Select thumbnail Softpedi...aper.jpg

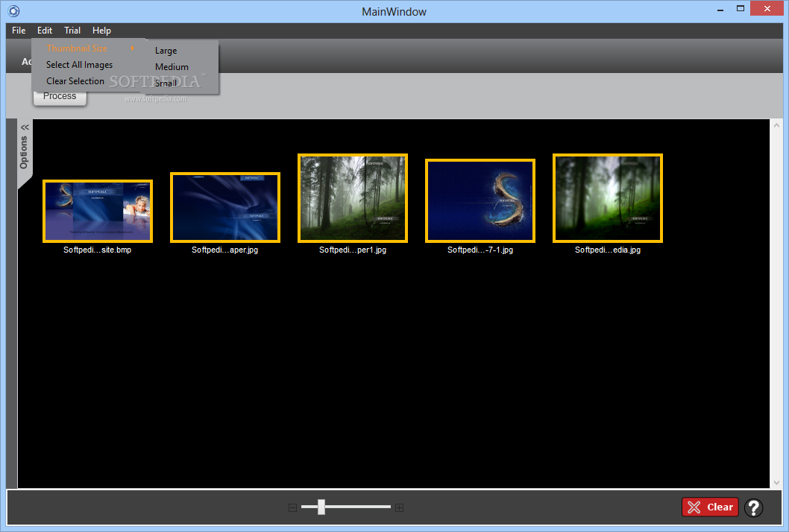tap(225, 208)
